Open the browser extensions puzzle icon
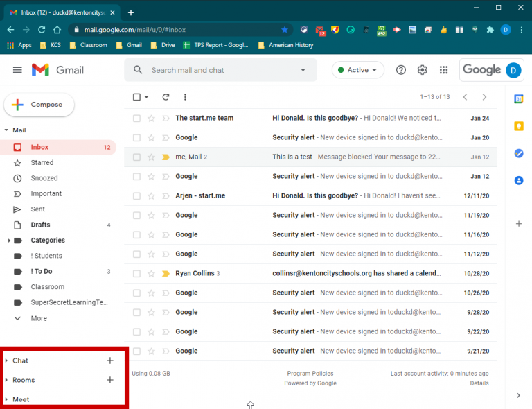Image resolution: width=532 pixels, height=409 pixels. [490, 30]
